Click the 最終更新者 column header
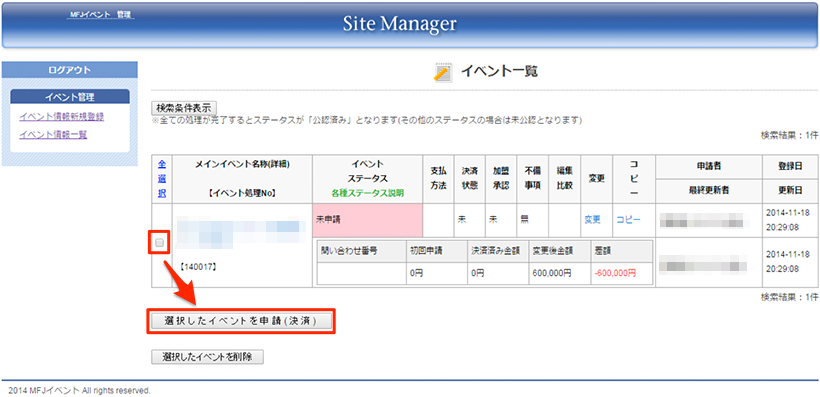This screenshot has height=397, width=820. tap(708, 191)
